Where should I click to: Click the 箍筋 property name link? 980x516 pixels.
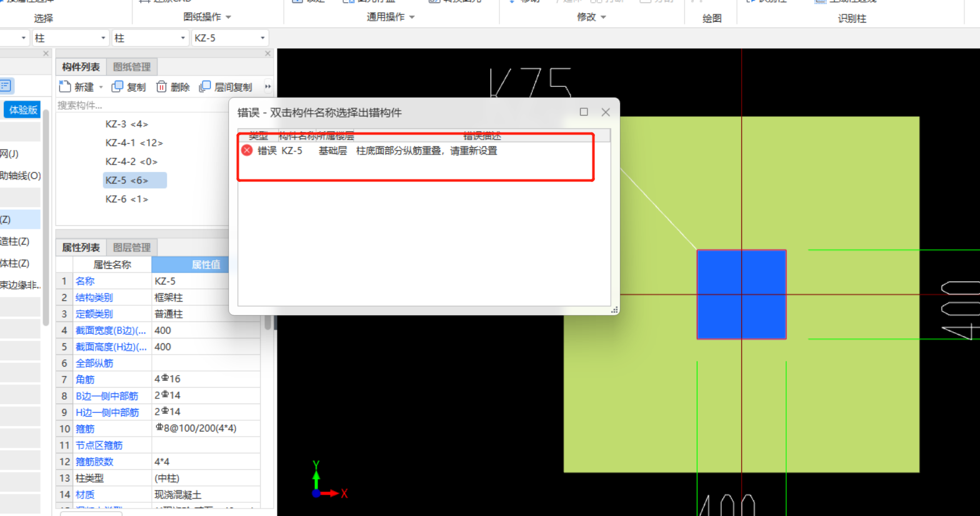coord(85,428)
